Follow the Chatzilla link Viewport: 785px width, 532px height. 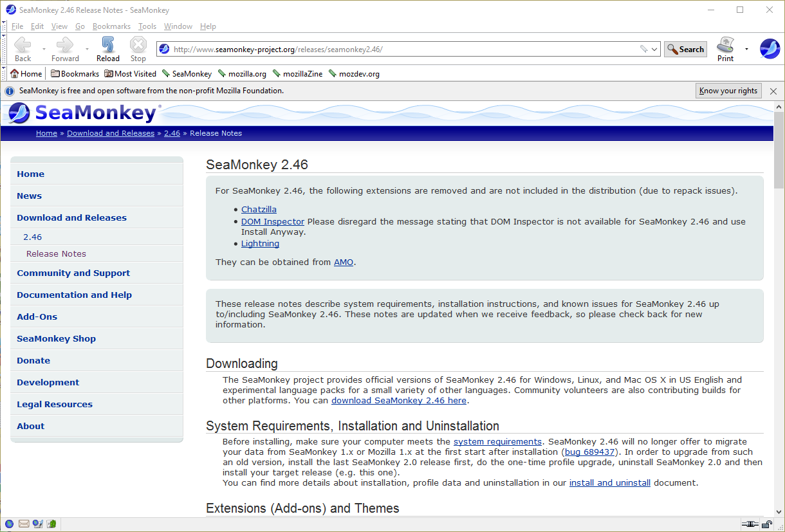[259, 209]
